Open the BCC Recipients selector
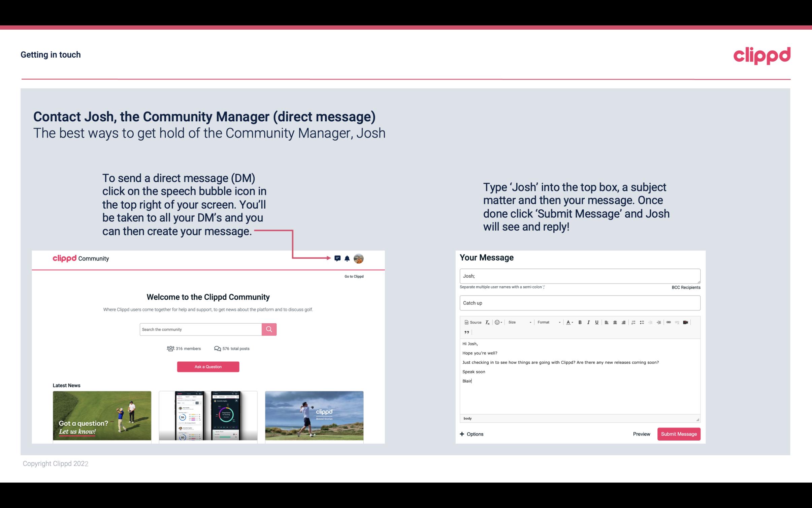The image size is (812, 508). coord(685,287)
